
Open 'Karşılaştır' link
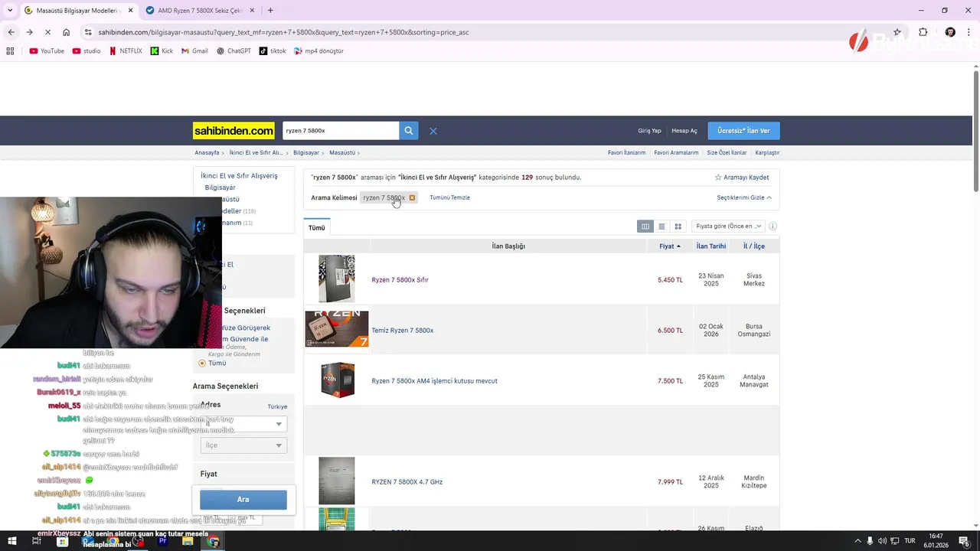click(x=767, y=153)
